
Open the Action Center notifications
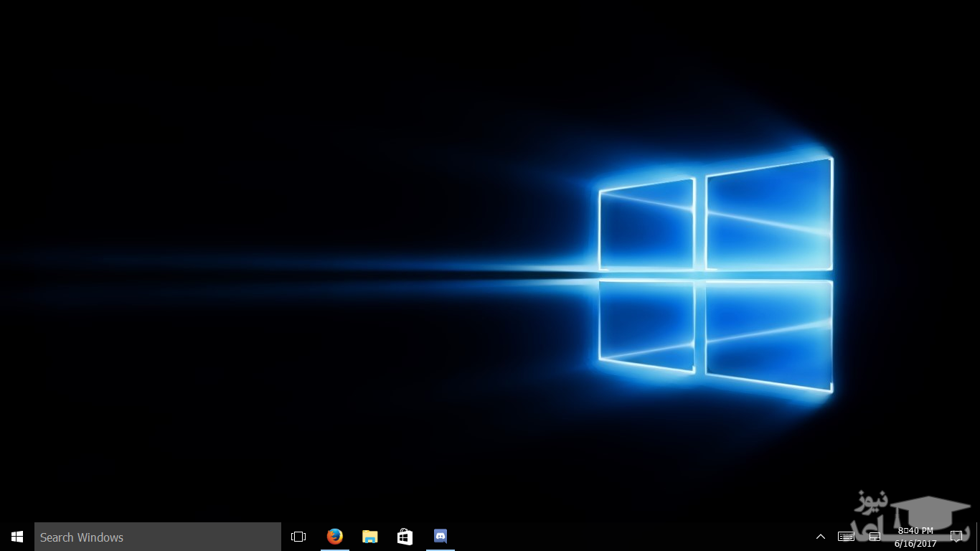point(956,537)
